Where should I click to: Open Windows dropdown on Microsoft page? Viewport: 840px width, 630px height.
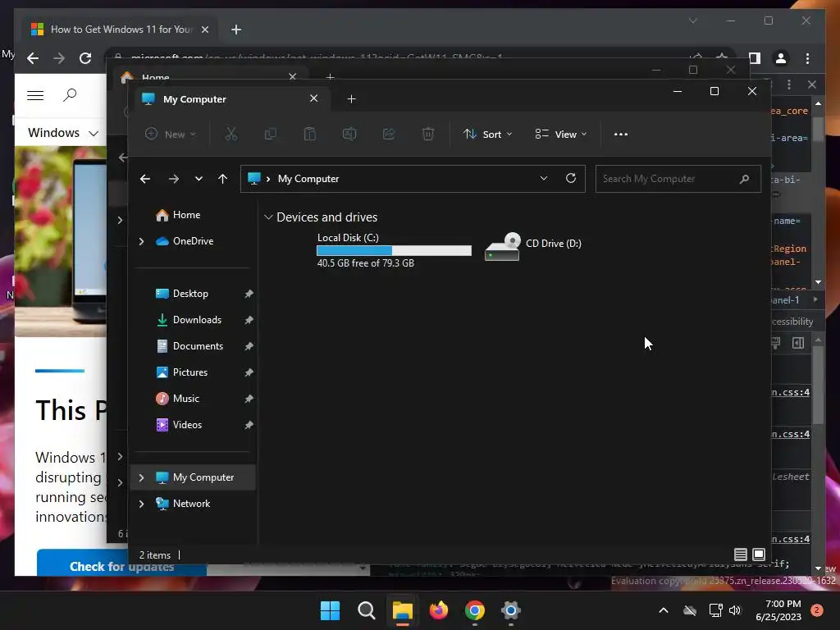63,132
